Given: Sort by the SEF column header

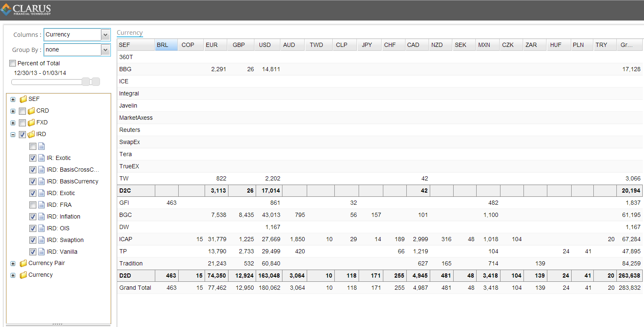Looking at the screenshot, I should pos(136,45).
